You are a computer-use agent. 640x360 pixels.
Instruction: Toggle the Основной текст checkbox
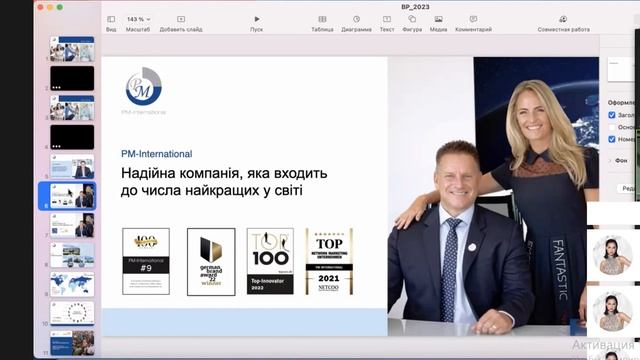click(x=611, y=127)
